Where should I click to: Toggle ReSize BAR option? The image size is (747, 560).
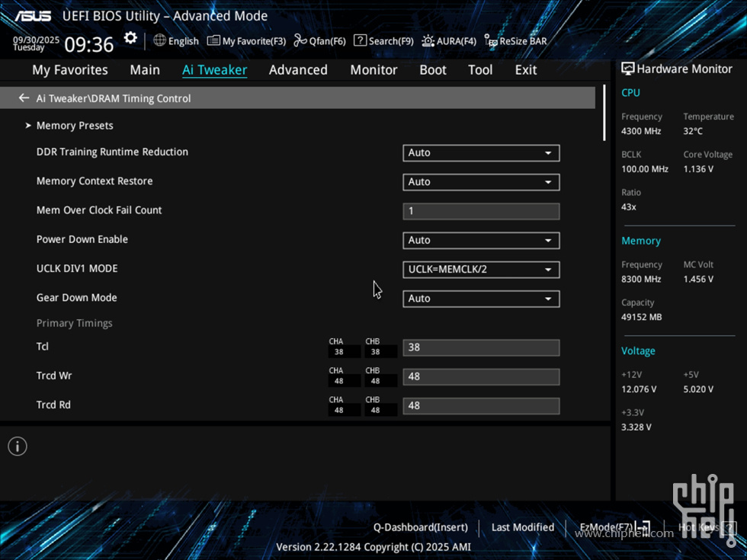click(516, 41)
